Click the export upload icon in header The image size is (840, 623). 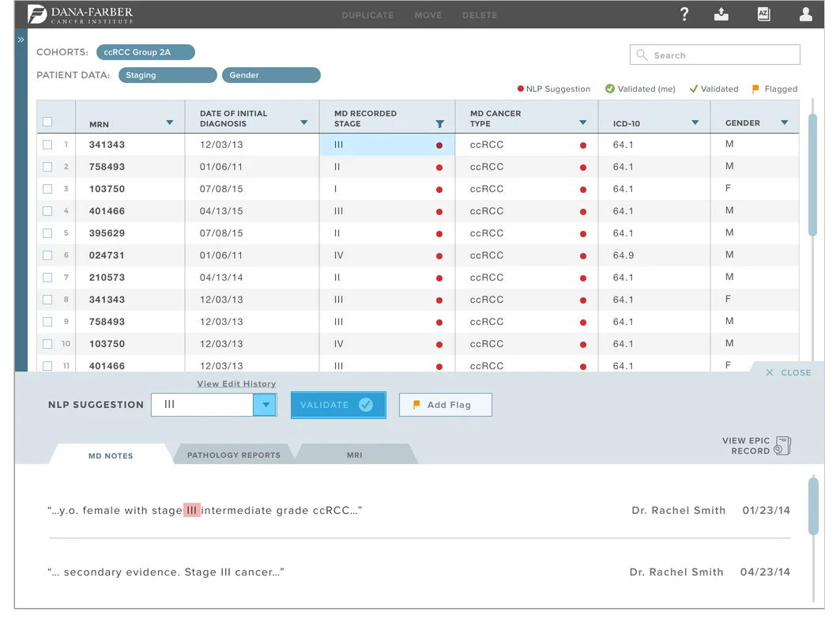(x=721, y=14)
